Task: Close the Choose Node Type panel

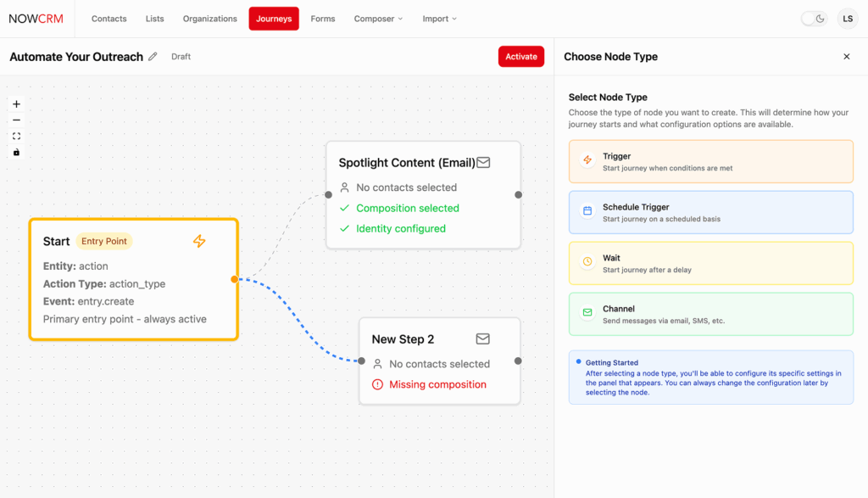Action: pyautogui.click(x=846, y=57)
